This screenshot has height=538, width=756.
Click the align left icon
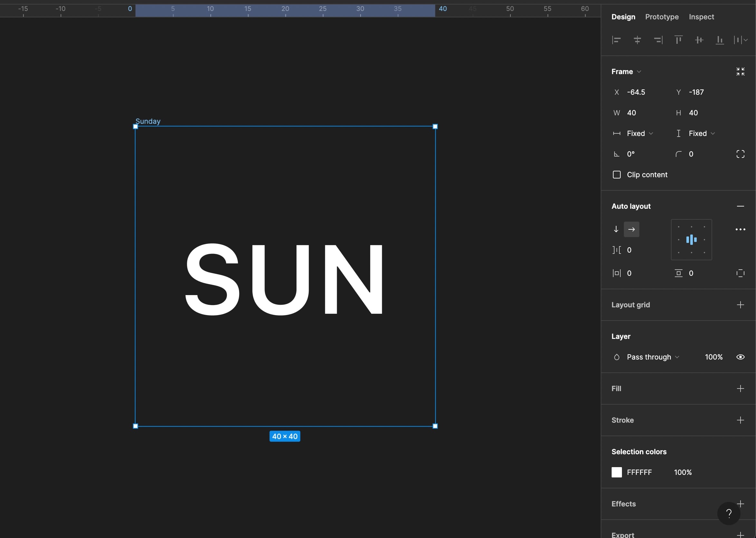(x=616, y=40)
